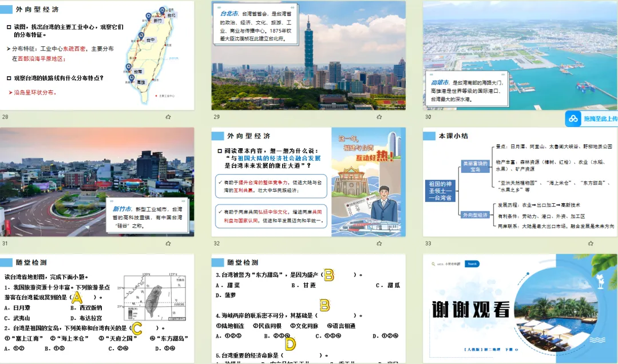Select the 谢谢观看 closing slide thumbnail
618x364 pixels.
[x=520, y=308]
